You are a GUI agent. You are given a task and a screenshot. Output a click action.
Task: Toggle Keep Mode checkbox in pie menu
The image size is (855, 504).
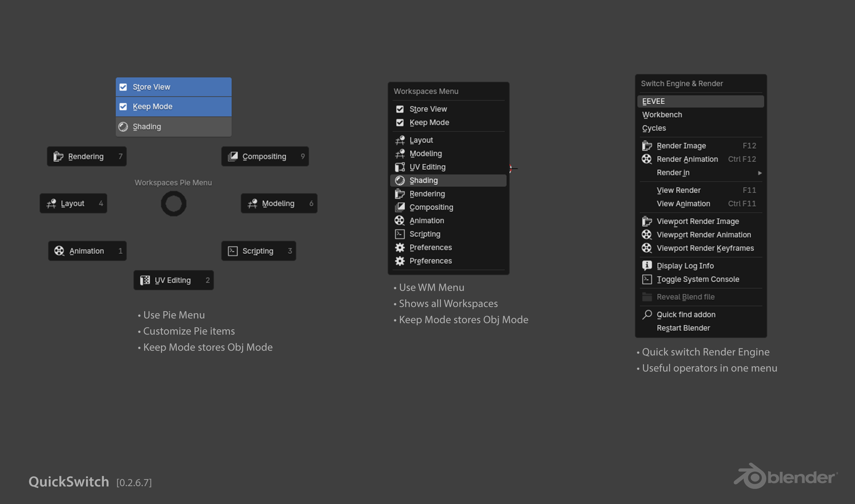[x=123, y=107]
